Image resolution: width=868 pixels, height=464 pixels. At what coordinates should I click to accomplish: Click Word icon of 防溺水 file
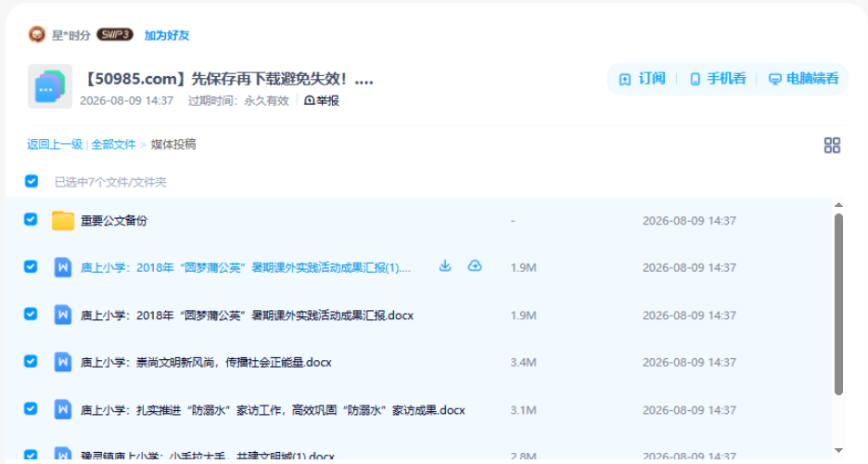(x=62, y=410)
